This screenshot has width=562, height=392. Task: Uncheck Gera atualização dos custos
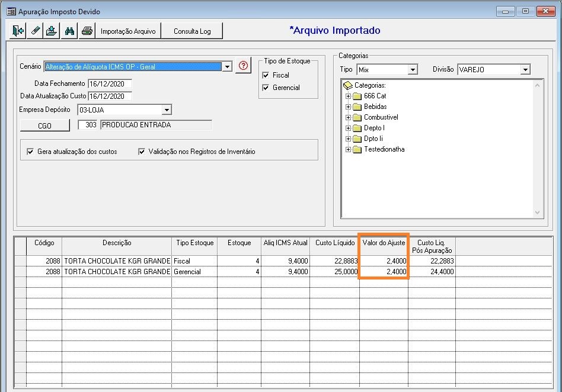[x=30, y=152]
